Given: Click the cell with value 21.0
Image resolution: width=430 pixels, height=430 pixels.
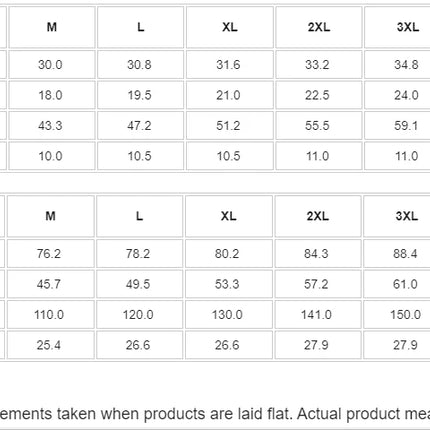Looking at the screenshot, I should 230,95.
